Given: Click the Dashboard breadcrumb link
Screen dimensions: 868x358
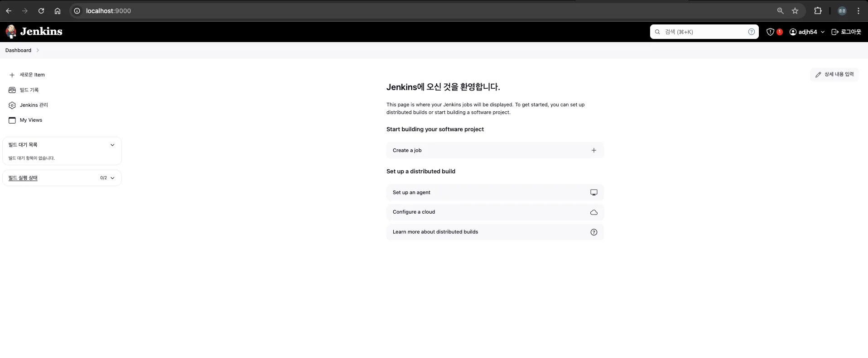Looking at the screenshot, I should (x=18, y=50).
